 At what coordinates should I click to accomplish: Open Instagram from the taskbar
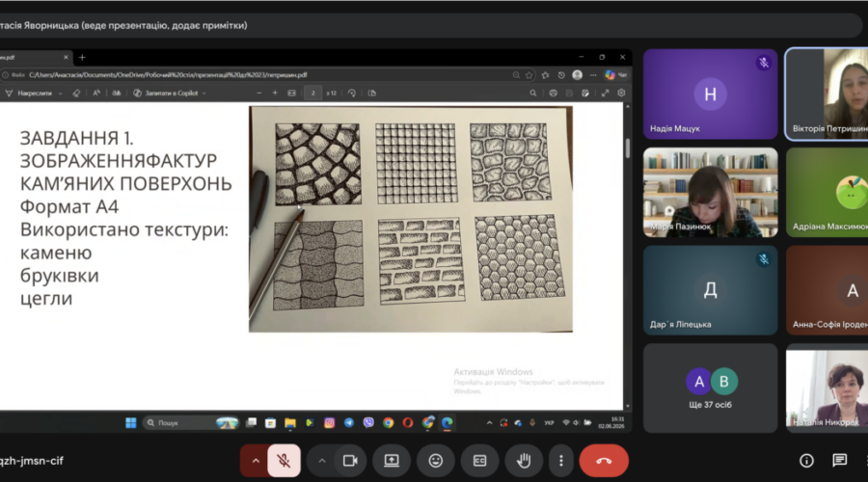[330, 423]
